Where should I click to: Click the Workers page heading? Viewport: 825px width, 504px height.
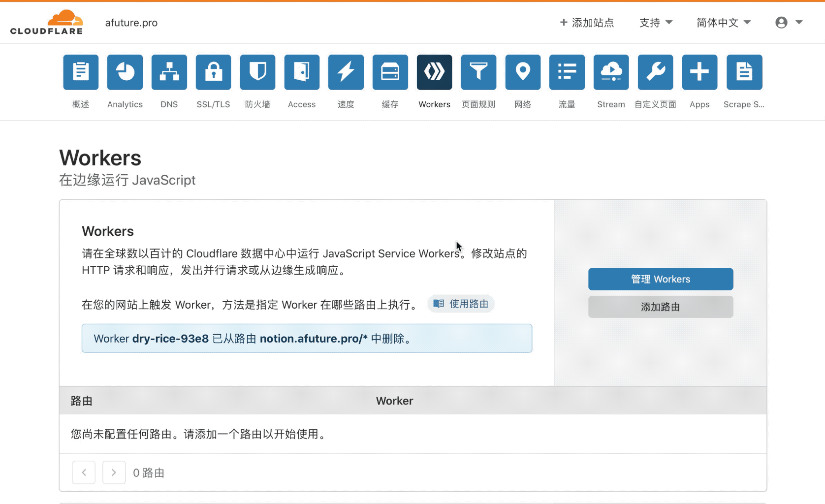100,158
